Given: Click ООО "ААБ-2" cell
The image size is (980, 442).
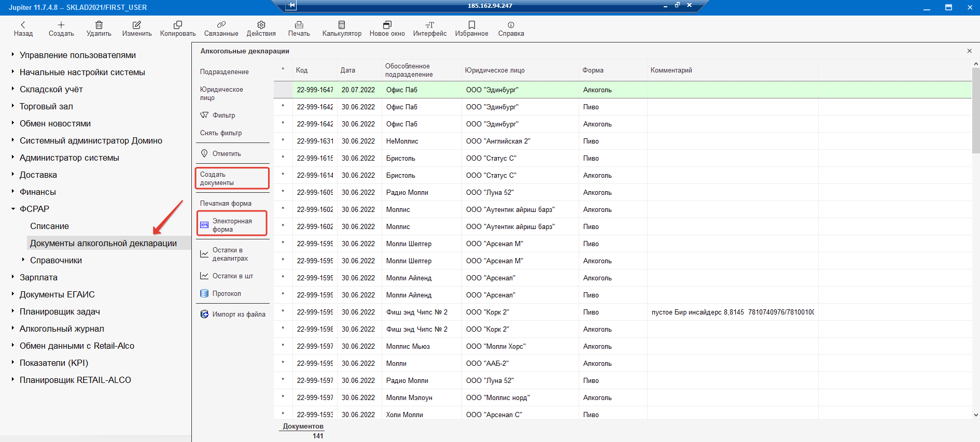Looking at the screenshot, I should click(520, 363).
